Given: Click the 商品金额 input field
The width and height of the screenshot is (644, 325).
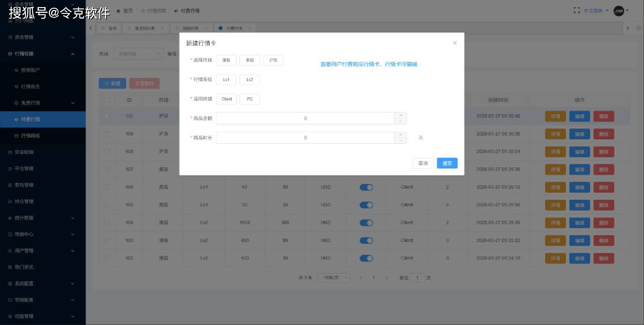Looking at the screenshot, I should (305, 118).
